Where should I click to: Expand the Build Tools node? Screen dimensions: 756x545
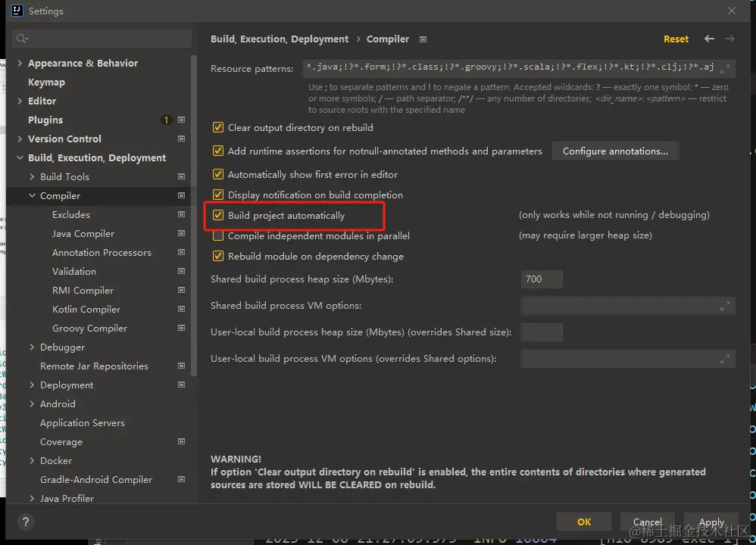(32, 177)
